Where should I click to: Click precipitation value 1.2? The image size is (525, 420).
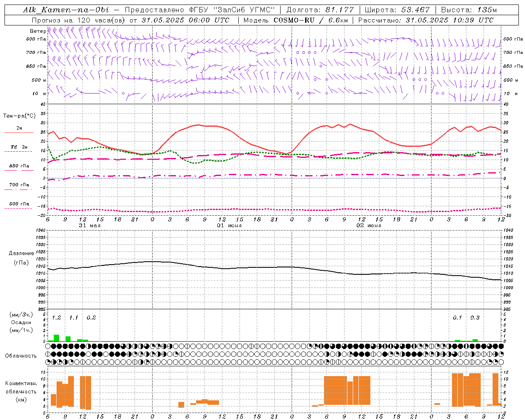tap(56, 318)
